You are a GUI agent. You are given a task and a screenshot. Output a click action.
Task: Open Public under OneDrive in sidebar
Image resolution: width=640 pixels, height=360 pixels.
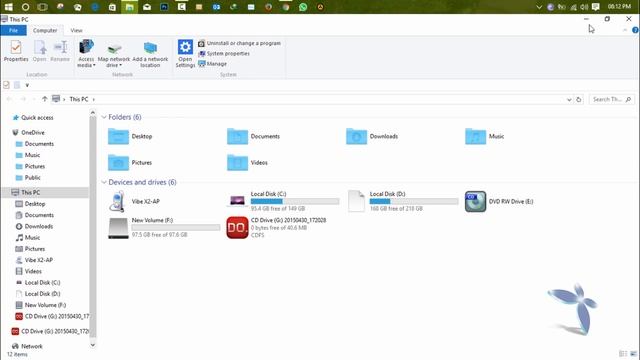click(28, 178)
